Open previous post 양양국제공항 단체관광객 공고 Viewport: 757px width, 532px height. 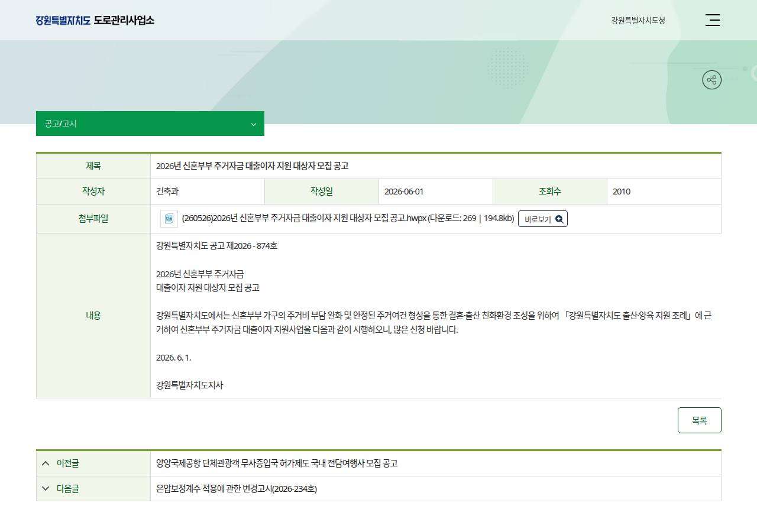[x=277, y=463]
